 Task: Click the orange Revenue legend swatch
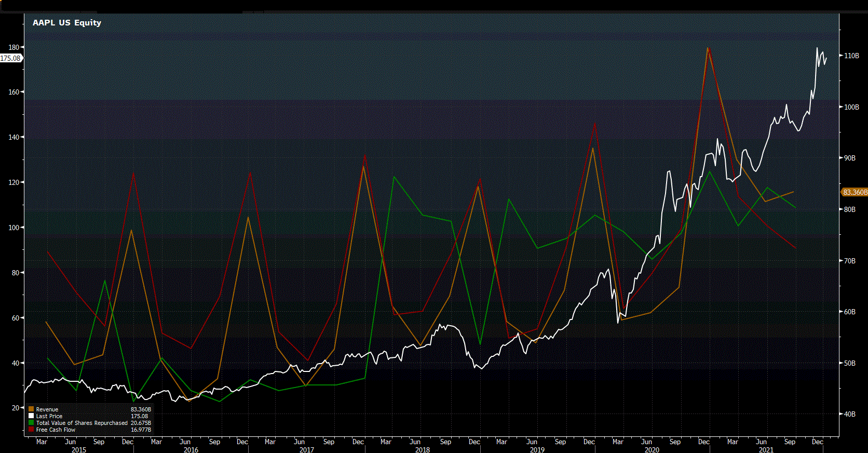point(31,409)
